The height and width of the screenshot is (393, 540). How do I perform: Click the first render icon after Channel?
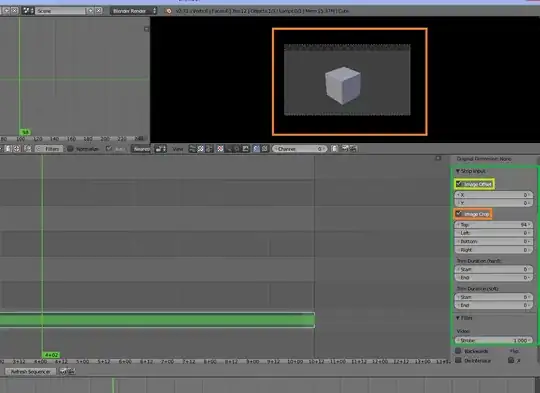click(345, 149)
